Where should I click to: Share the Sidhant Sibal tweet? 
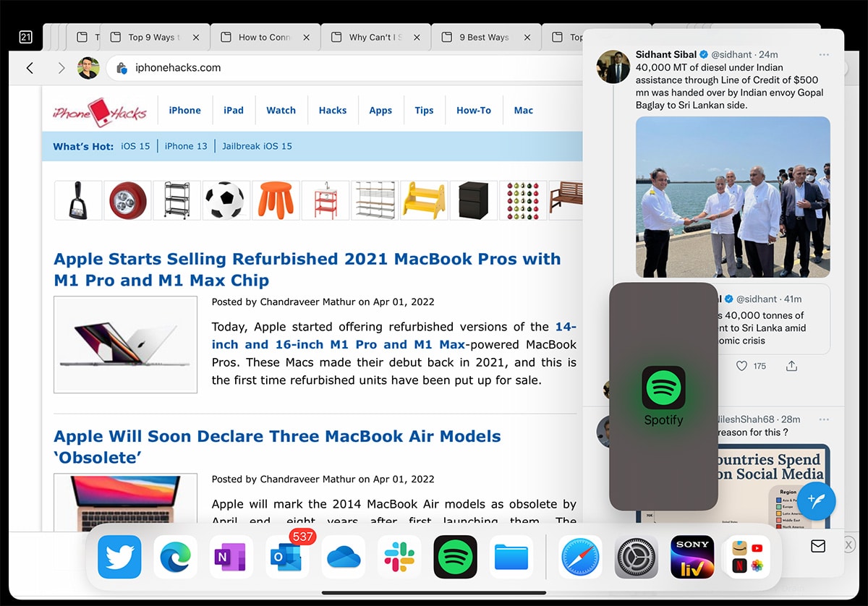click(x=791, y=366)
